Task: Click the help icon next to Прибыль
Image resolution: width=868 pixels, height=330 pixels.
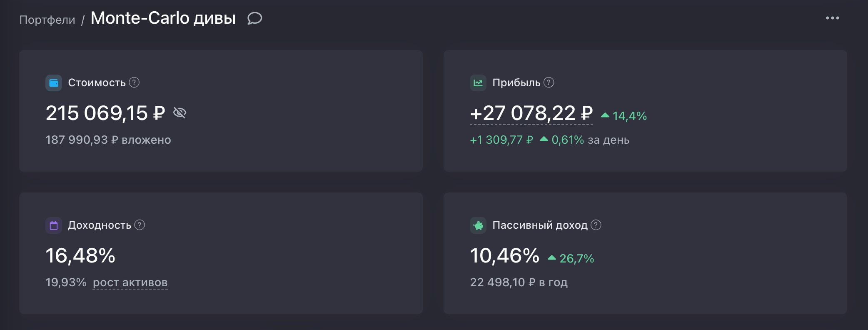Action: click(x=549, y=82)
